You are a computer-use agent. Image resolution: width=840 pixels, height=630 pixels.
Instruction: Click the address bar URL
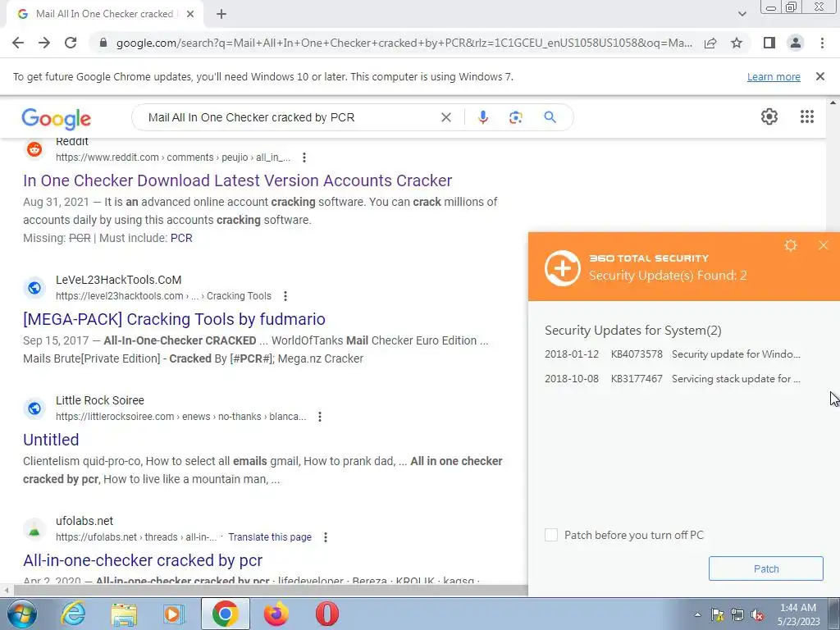[x=404, y=43]
